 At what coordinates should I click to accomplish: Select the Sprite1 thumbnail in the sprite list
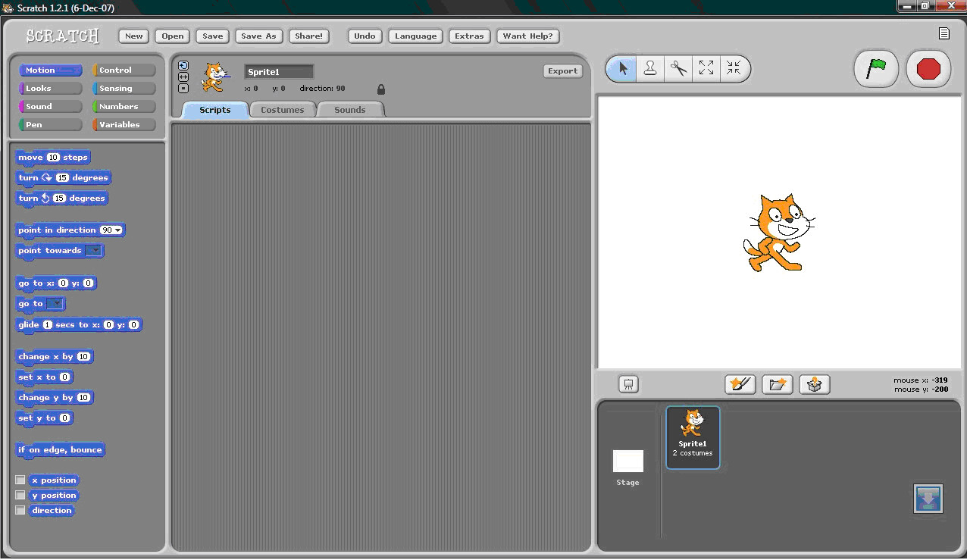point(692,436)
